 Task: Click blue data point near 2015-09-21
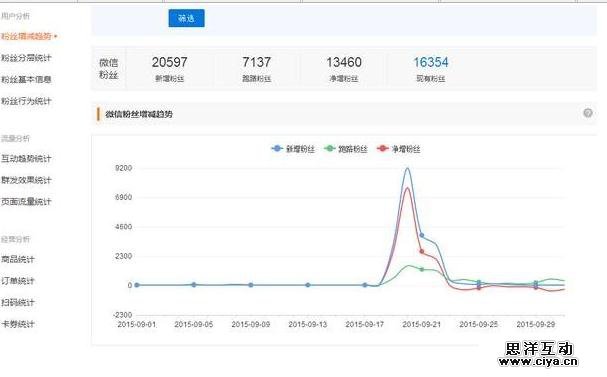(422, 235)
